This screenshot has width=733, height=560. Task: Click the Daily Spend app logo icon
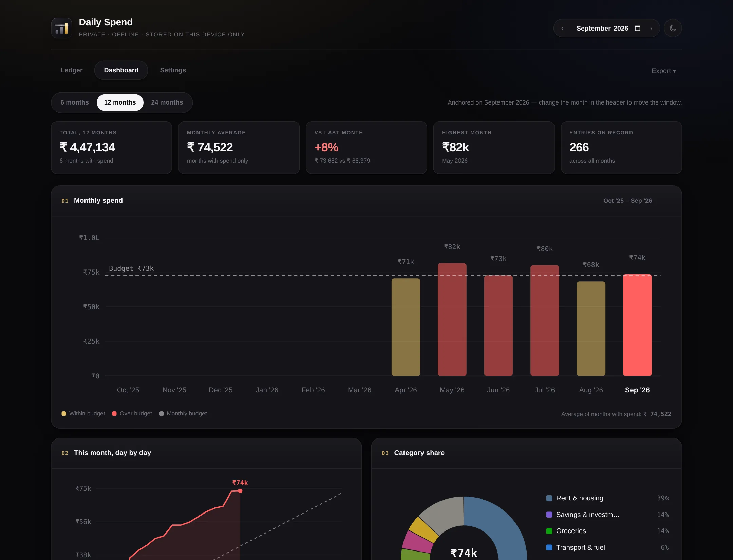pyautogui.click(x=61, y=28)
